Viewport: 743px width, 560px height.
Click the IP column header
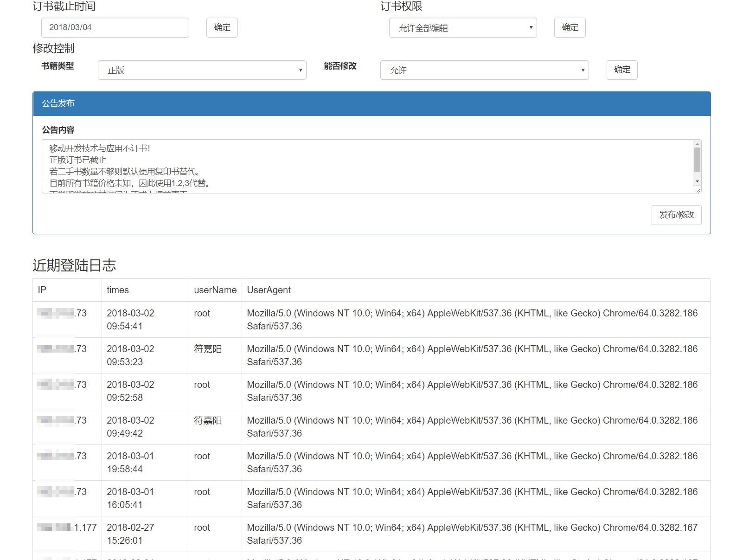pyautogui.click(x=42, y=290)
